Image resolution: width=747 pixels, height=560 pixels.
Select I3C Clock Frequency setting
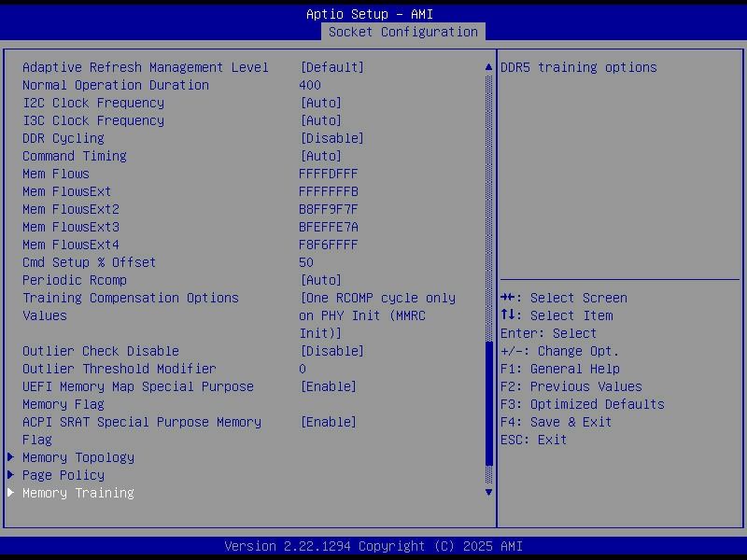pyautogui.click(x=93, y=120)
